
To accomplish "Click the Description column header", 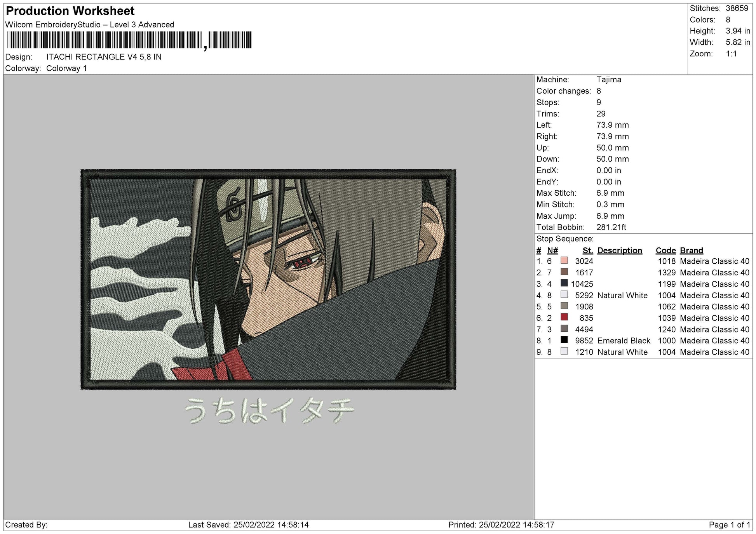I will [x=620, y=250].
